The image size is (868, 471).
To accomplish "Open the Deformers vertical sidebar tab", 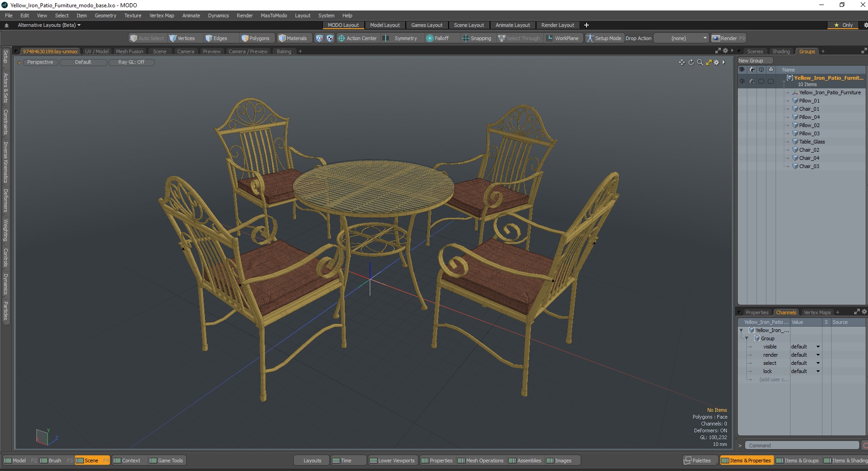I will click(5, 200).
